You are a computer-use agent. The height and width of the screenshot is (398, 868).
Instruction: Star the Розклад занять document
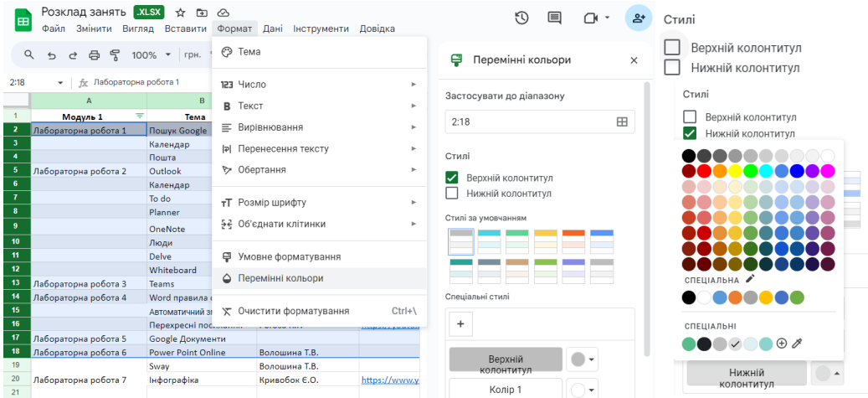(x=180, y=13)
